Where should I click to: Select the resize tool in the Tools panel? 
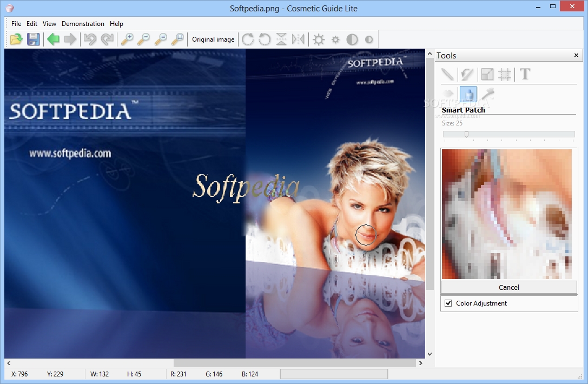[487, 74]
